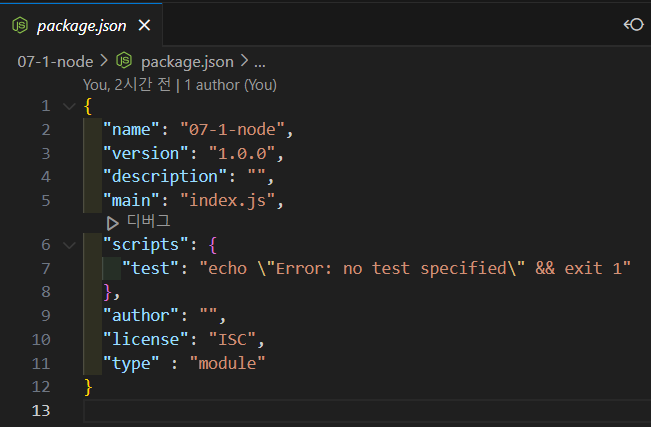
Task: Open the 디버그 code lens link
Action: (x=149, y=221)
